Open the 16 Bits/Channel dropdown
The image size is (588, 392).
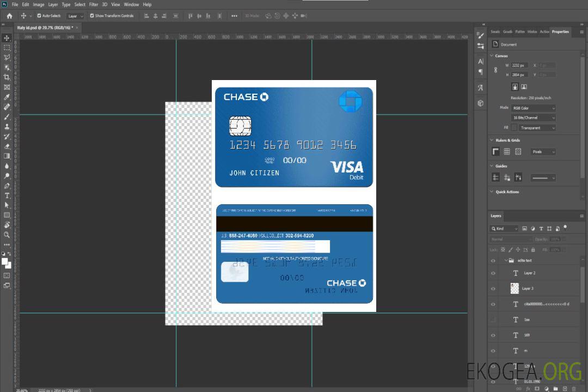click(533, 118)
